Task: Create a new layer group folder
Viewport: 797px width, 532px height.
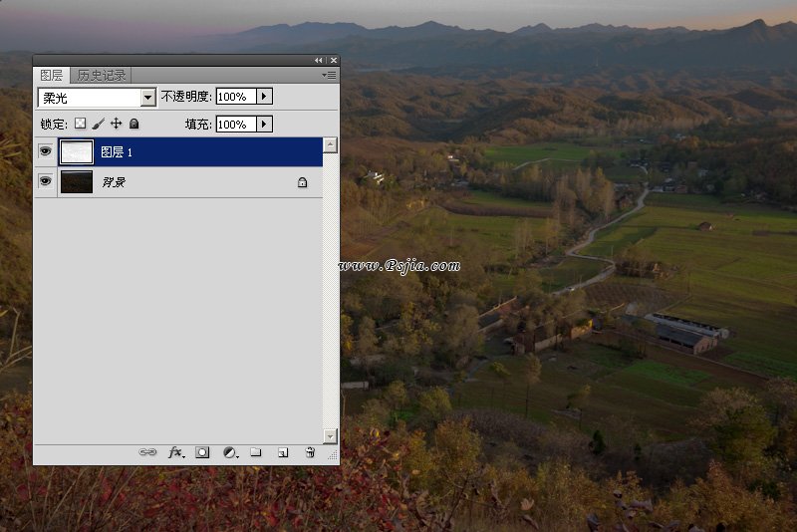Action: coord(256,451)
